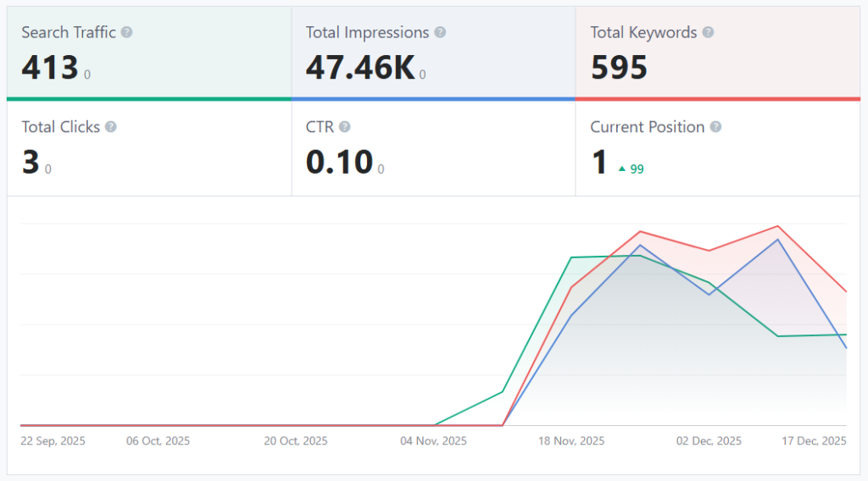Select the Total Impressions stat card
This screenshot has height=481, width=868.
433,53
